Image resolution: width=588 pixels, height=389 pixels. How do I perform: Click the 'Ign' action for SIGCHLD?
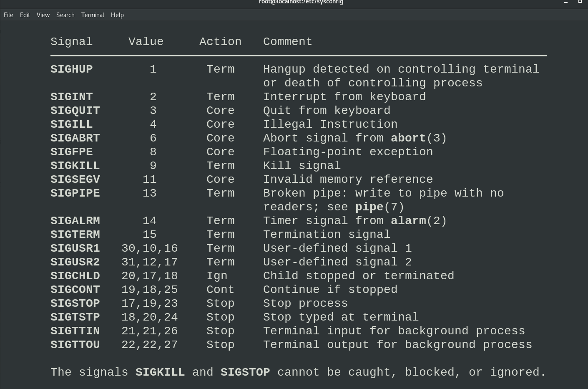coord(217,276)
